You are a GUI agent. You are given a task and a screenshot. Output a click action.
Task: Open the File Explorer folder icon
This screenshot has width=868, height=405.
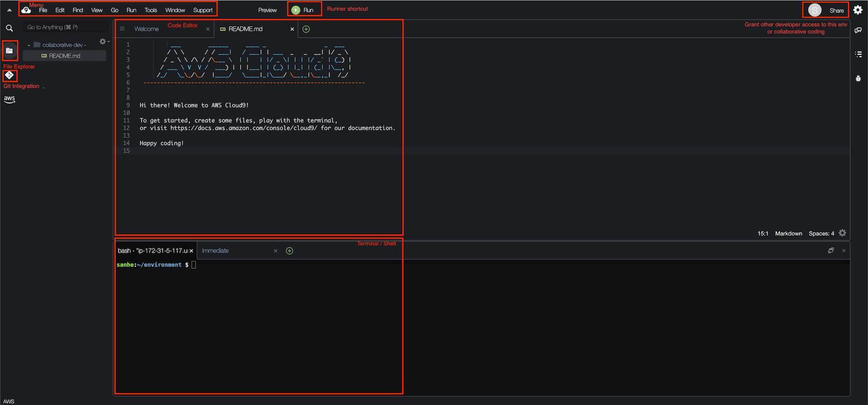point(9,51)
